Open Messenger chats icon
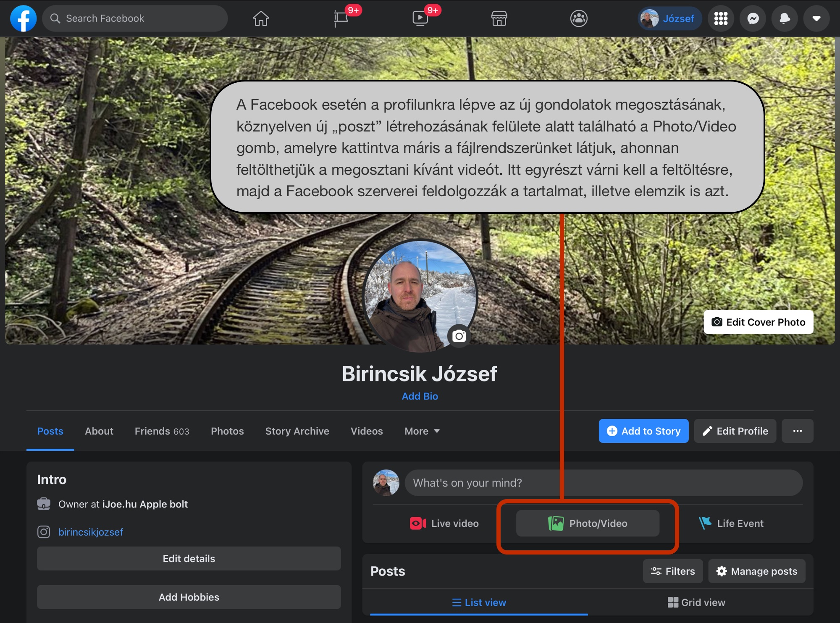 (x=753, y=18)
